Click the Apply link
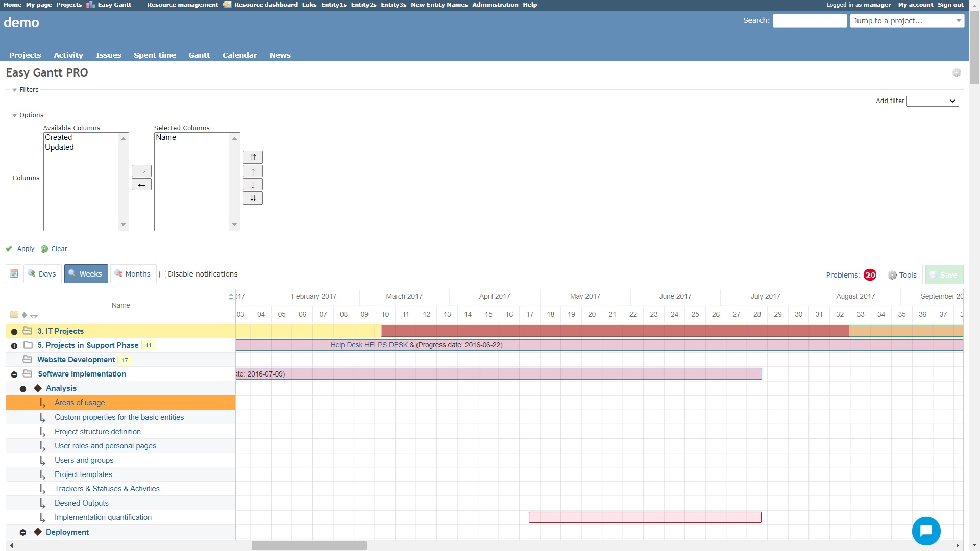 click(x=26, y=249)
